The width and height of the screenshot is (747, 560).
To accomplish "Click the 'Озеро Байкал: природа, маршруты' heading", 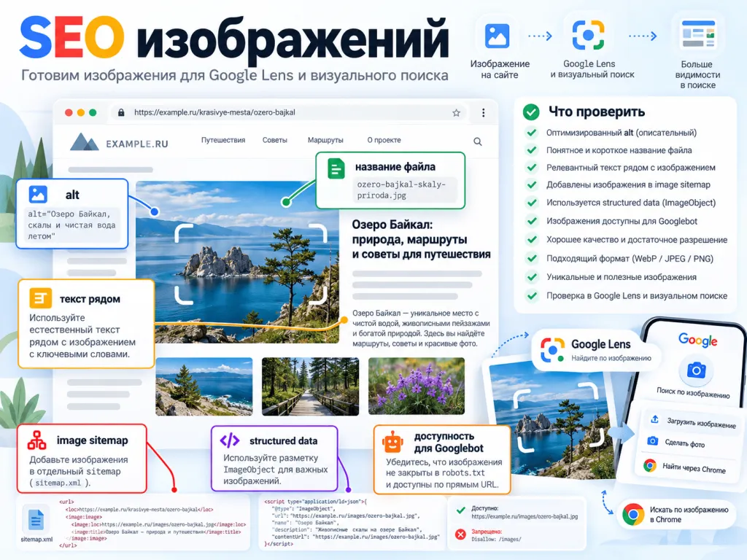I will pyautogui.click(x=421, y=239).
